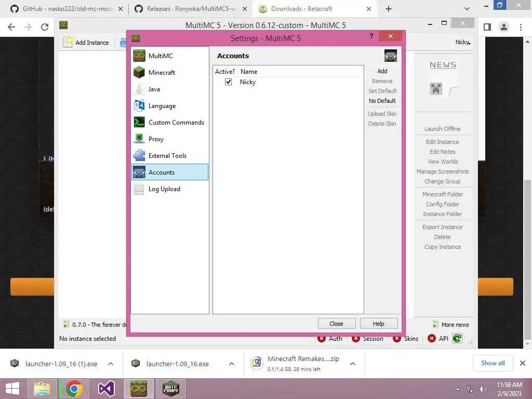Open the Nicky account dropdown in MultiMC window
The width and height of the screenshot is (532, 399).
463,42
